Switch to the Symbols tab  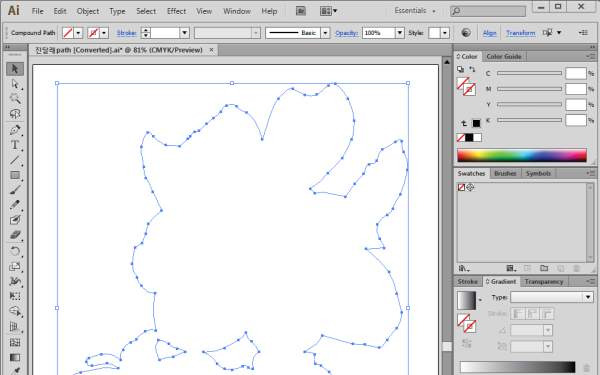[x=538, y=173]
